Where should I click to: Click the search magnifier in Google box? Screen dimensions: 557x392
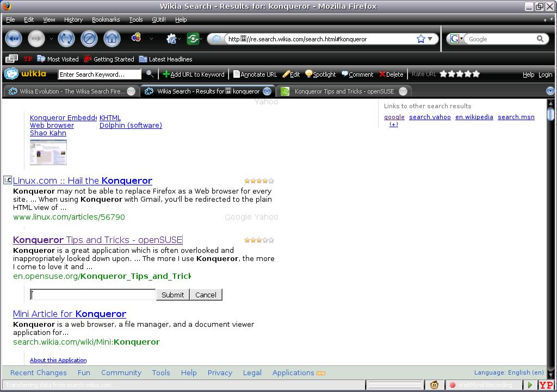coord(540,39)
